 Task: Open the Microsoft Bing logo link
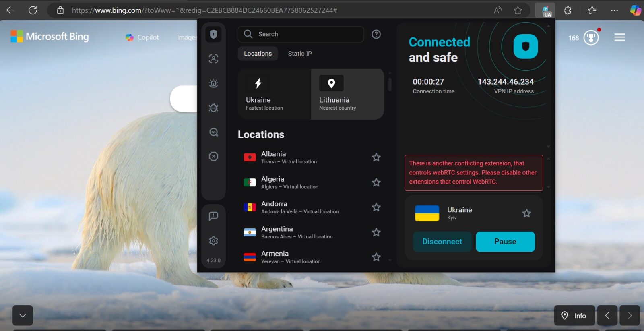tap(50, 37)
